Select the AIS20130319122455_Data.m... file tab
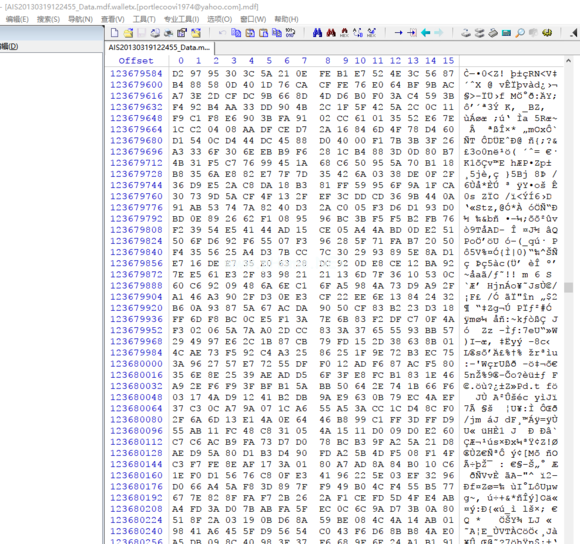Viewport: 580px width, 544px height. pyautogui.click(x=159, y=48)
